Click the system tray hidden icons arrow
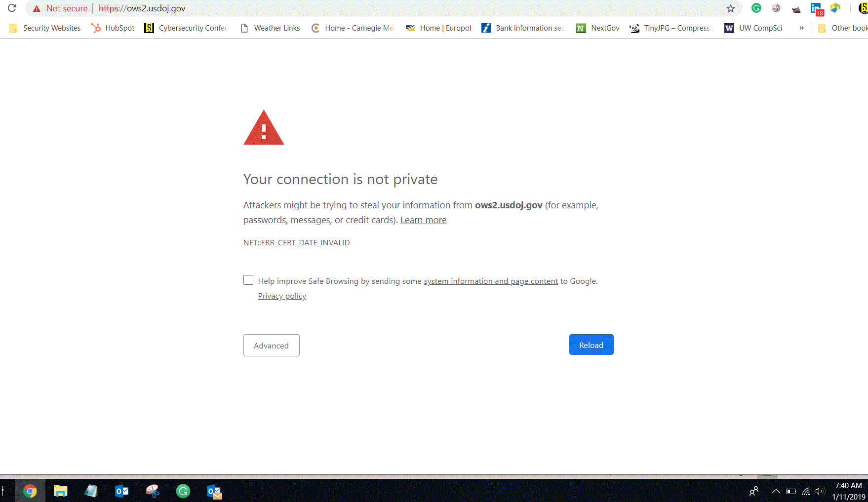 [x=776, y=490]
